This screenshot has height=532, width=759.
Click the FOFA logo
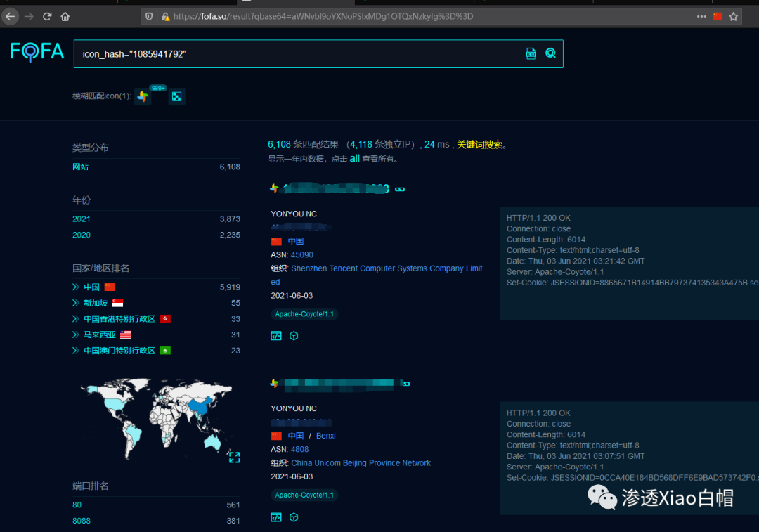37,52
